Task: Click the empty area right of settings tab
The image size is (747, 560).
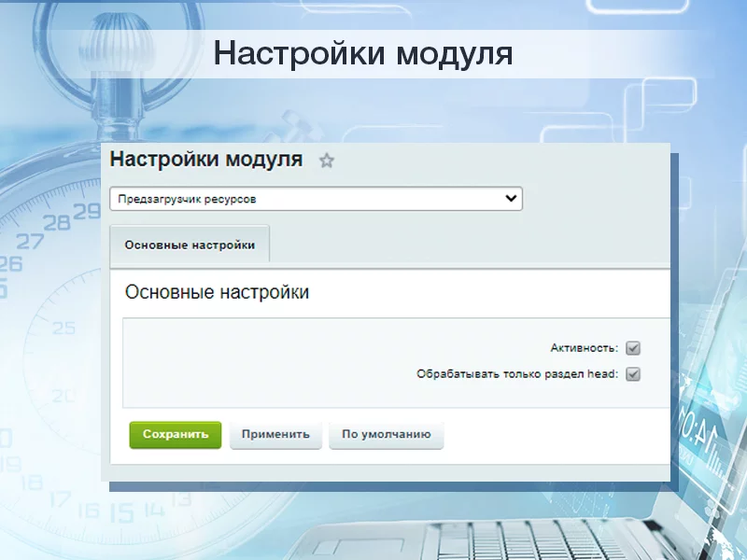Action: coord(467,245)
